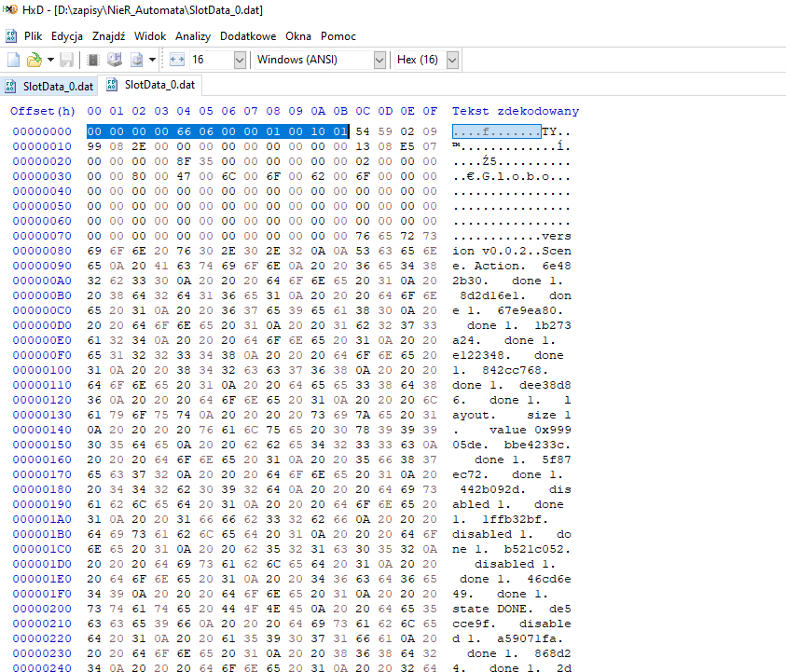786x672 pixels.
Task: Expand the recent files arrow beside the Open icon
Action: (50, 61)
